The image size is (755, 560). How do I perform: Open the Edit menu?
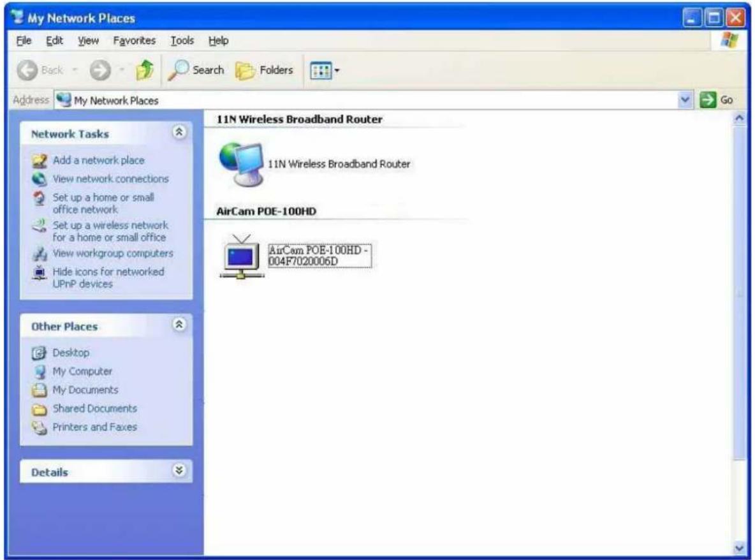pyautogui.click(x=54, y=41)
